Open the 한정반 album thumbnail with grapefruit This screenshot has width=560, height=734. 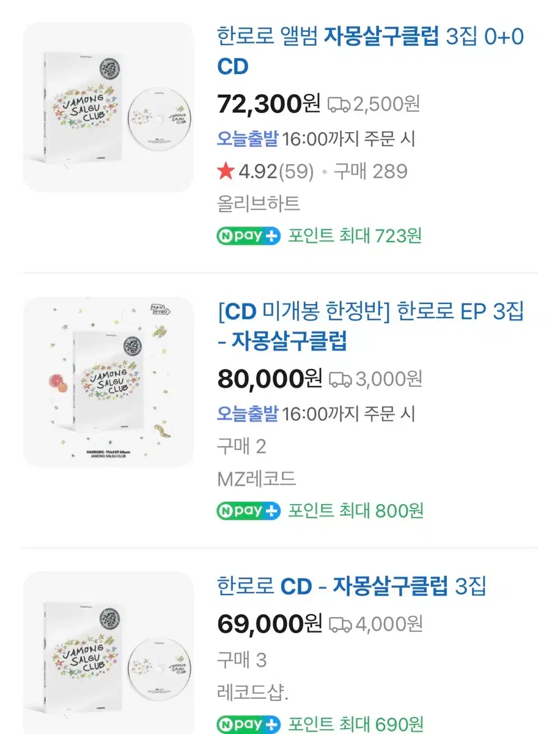click(108, 382)
